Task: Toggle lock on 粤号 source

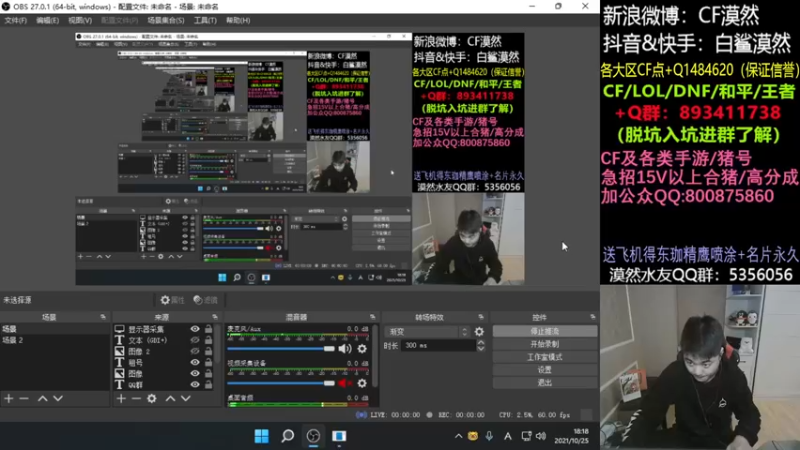Action: click(208, 363)
